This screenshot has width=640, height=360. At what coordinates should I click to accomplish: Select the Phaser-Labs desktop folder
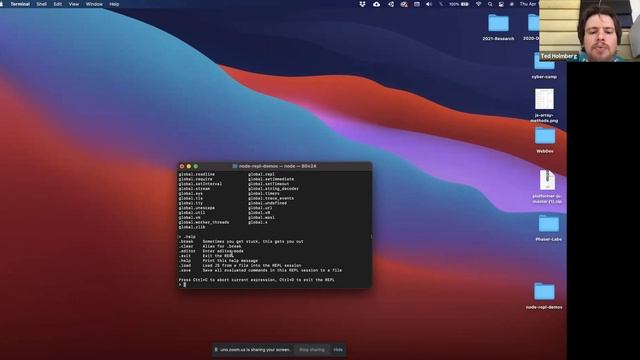(549, 228)
